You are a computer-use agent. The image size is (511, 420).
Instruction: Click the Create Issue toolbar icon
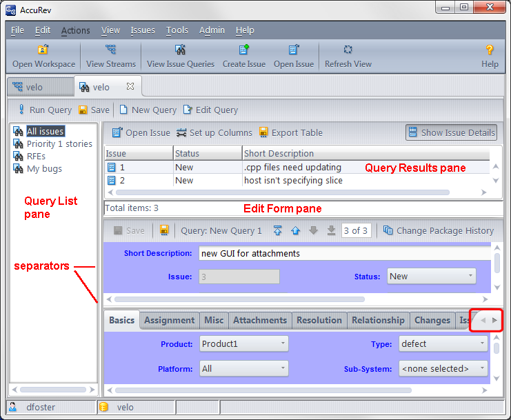[x=243, y=50]
